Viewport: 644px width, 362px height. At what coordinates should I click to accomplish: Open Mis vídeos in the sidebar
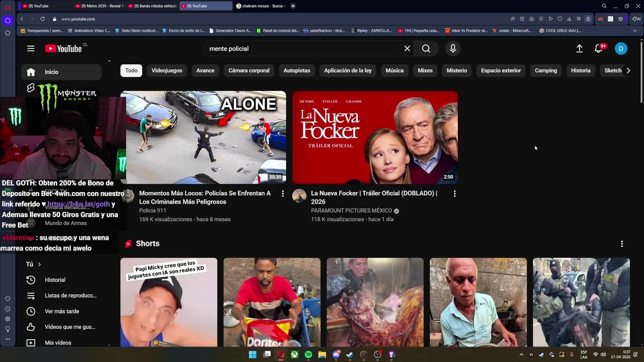click(x=61, y=342)
